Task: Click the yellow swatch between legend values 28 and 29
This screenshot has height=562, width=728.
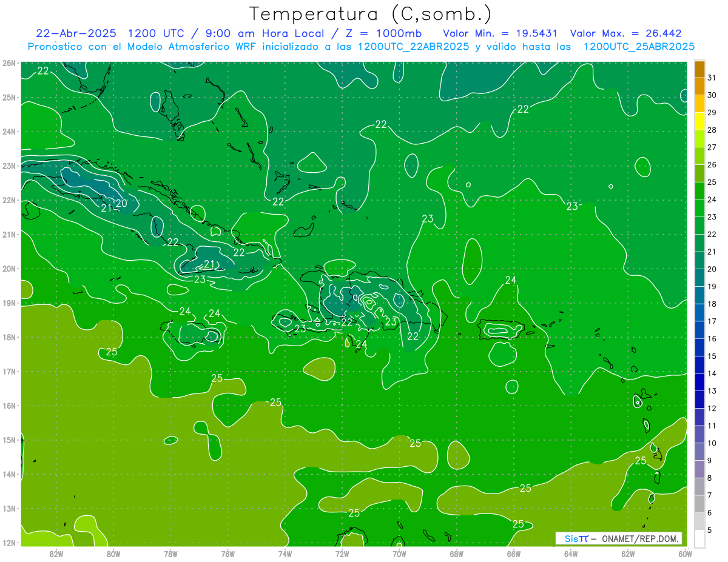Action: 699,121
